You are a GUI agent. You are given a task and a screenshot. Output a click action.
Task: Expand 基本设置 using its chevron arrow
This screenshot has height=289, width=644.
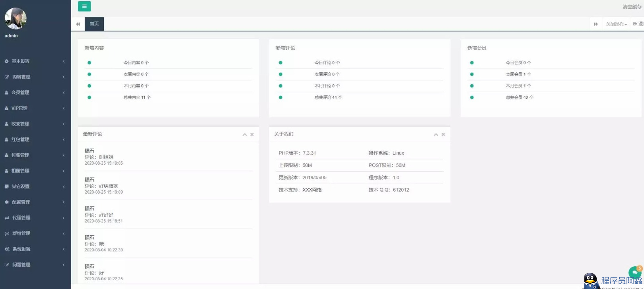tap(64, 61)
